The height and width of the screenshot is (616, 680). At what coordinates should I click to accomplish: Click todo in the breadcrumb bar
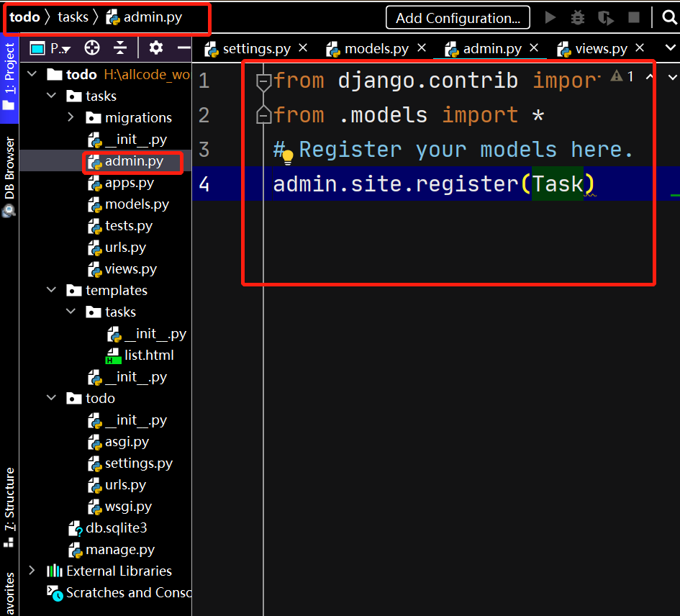[x=24, y=17]
